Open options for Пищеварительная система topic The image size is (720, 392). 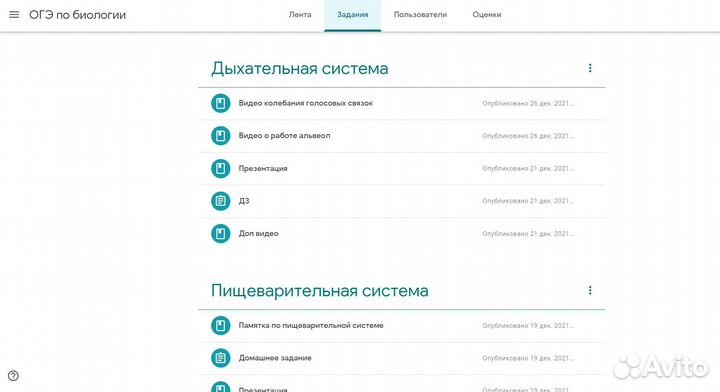(x=590, y=291)
